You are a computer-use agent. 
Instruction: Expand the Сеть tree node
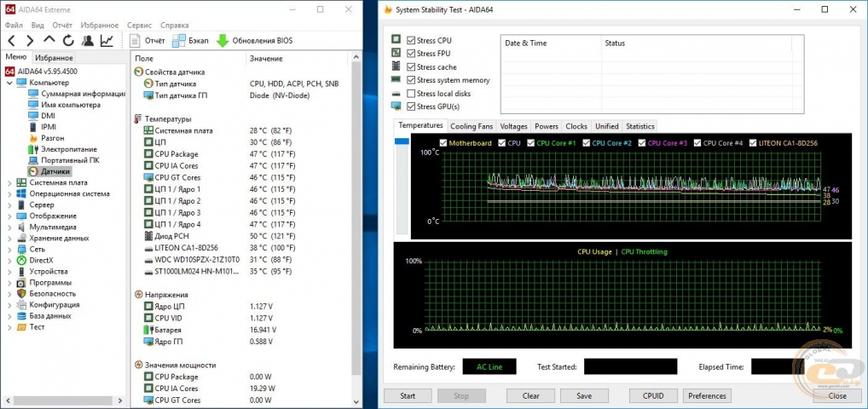[x=9, y=249]
